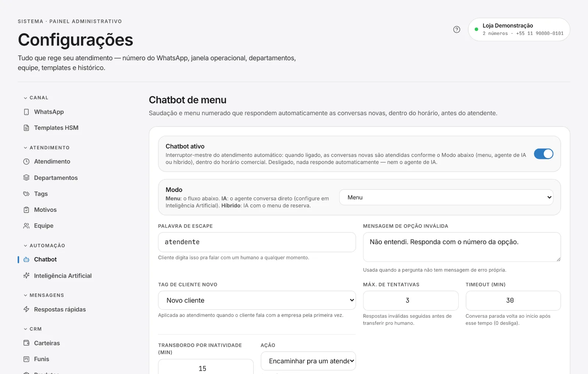Collapse the CANAL sidebar section

36,98
